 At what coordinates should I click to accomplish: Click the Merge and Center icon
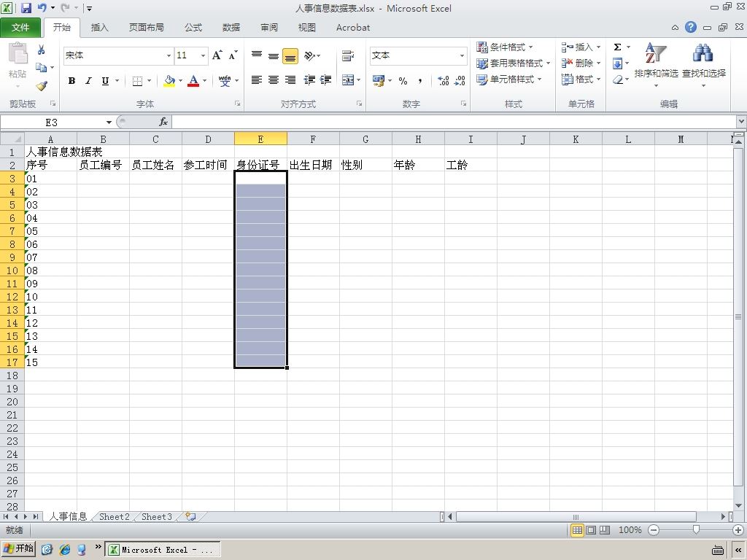click(348, 80)
